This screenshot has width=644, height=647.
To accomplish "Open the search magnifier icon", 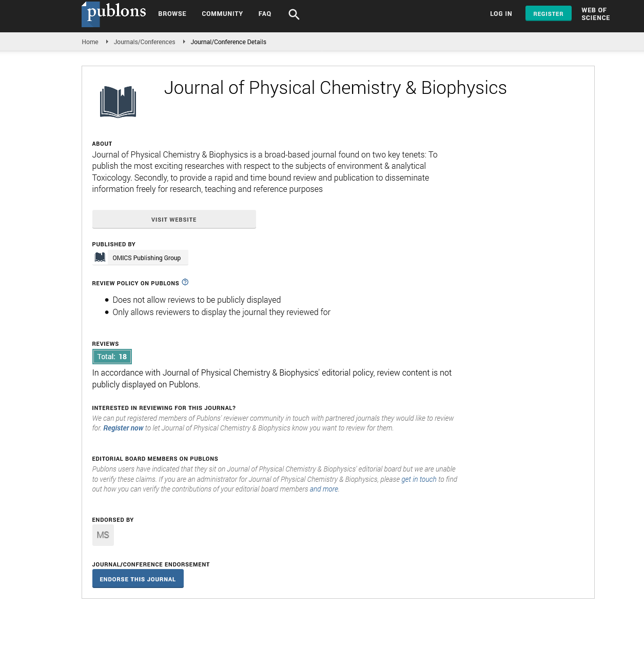I will pyautogui.click(x=294, y=14).
